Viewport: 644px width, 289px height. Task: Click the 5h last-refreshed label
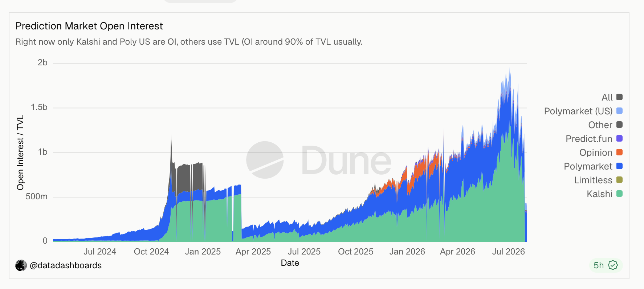pyautogui.click(x=599, y=265)
